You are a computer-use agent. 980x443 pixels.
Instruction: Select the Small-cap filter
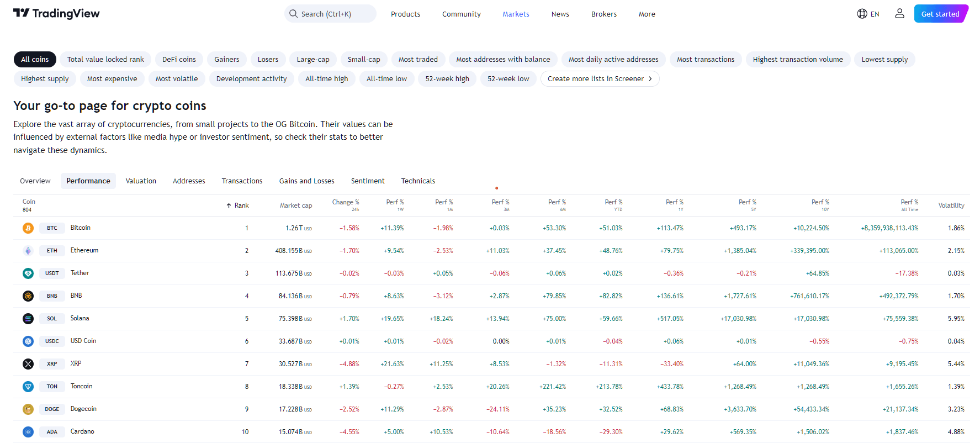pyautogui.click(x=364, y=60)
